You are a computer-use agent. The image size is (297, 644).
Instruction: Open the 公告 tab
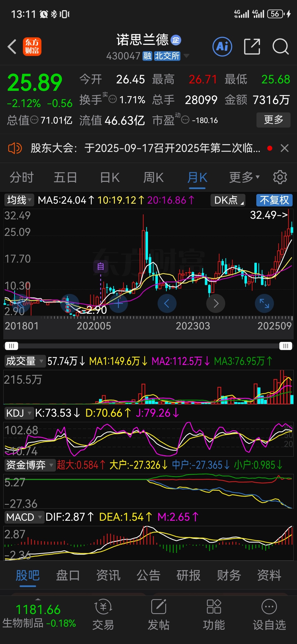pos(148,575)
